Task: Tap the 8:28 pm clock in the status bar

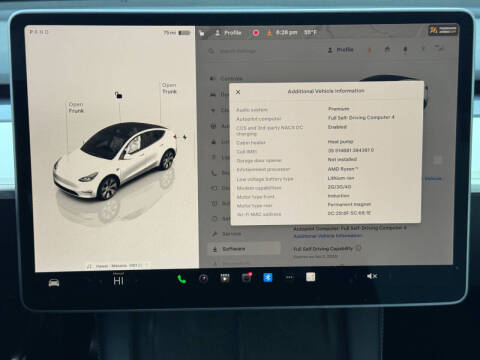Action: (x=287, y=33)
